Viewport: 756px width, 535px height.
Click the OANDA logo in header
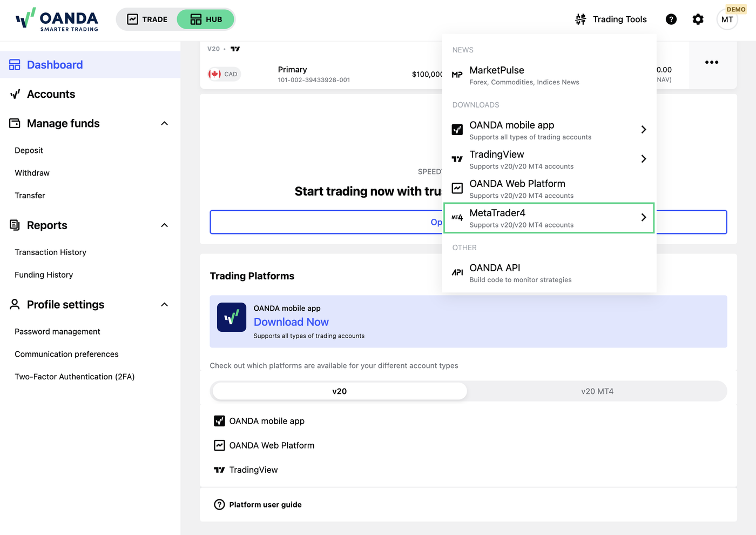[57, 20]
